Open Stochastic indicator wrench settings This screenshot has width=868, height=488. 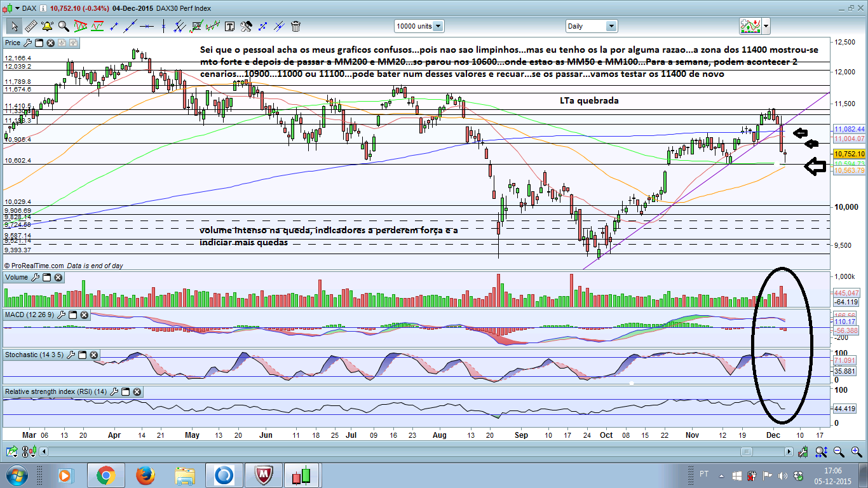click(x=71, y=354)
